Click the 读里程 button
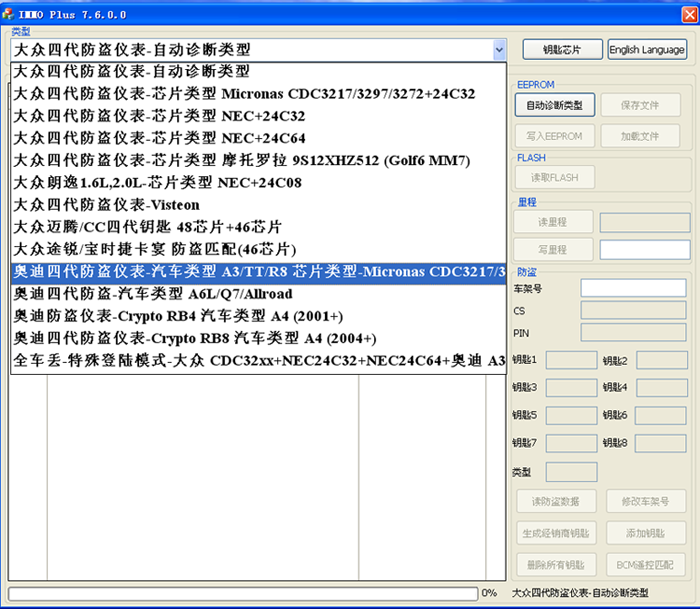700x609 pixels. (x=553, y=222)
